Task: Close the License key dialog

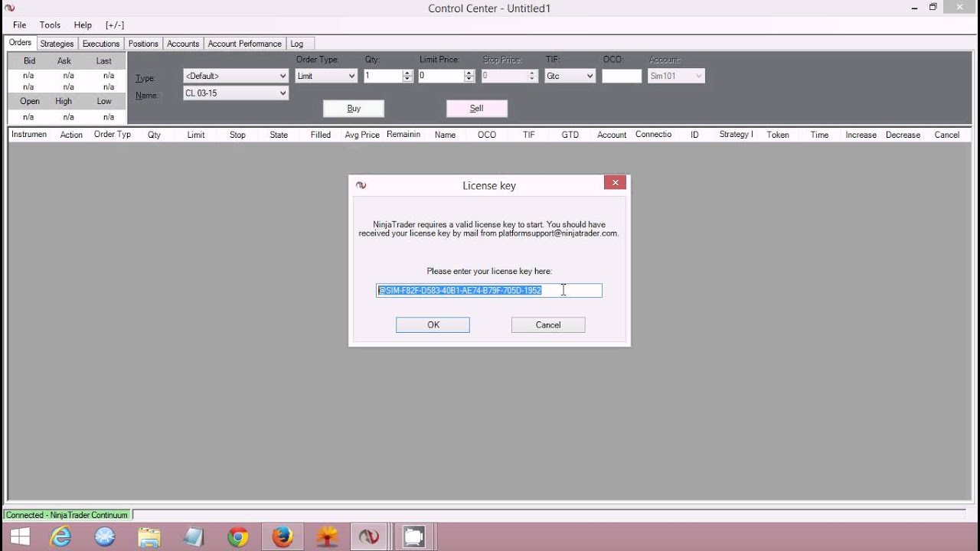Action: (x=615, y=182)
